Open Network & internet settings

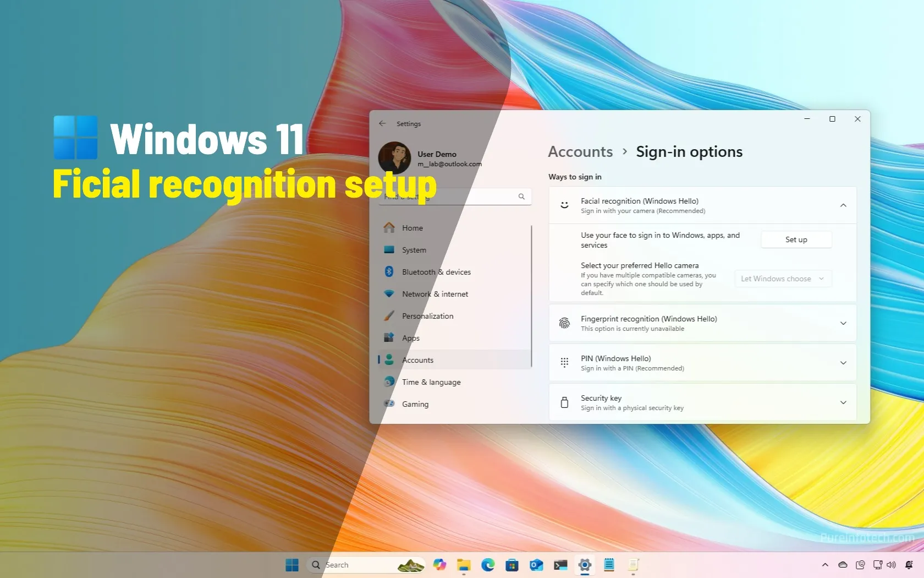click(435, 293)
